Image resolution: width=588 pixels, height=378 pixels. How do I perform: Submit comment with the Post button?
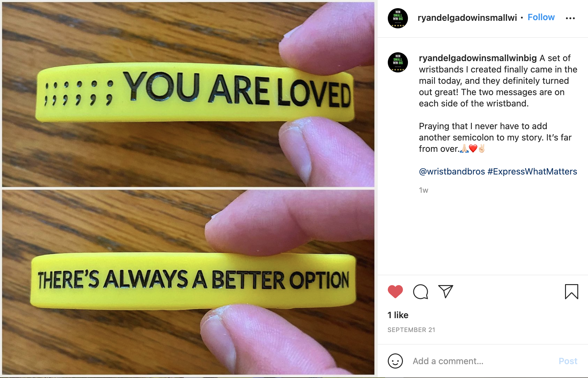[x=568, y=361]
